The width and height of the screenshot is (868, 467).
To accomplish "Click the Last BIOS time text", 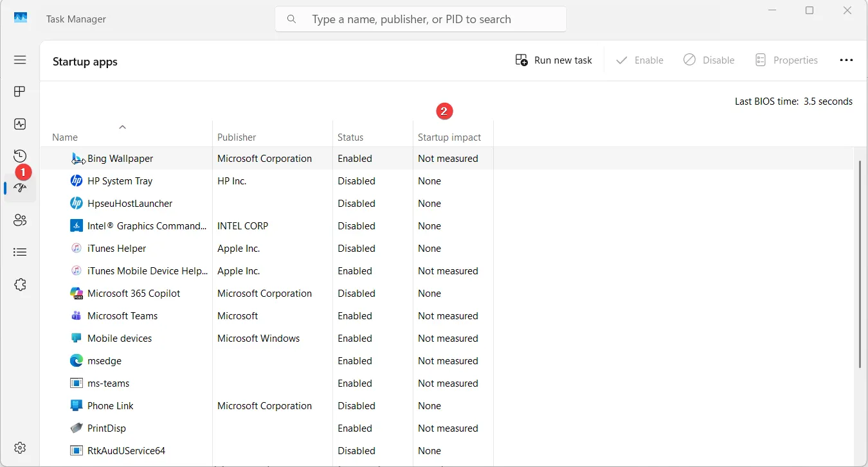I will pyautogui.click(x=793, y=101).
